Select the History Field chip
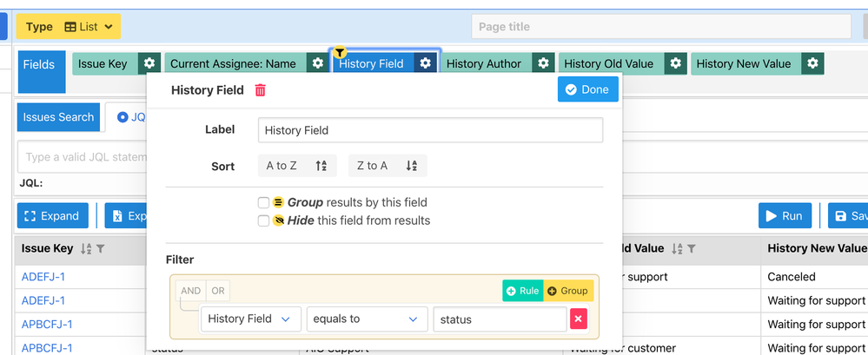This screenshot has width=868, height=355. pyautogui.click(x=374, y=63)
